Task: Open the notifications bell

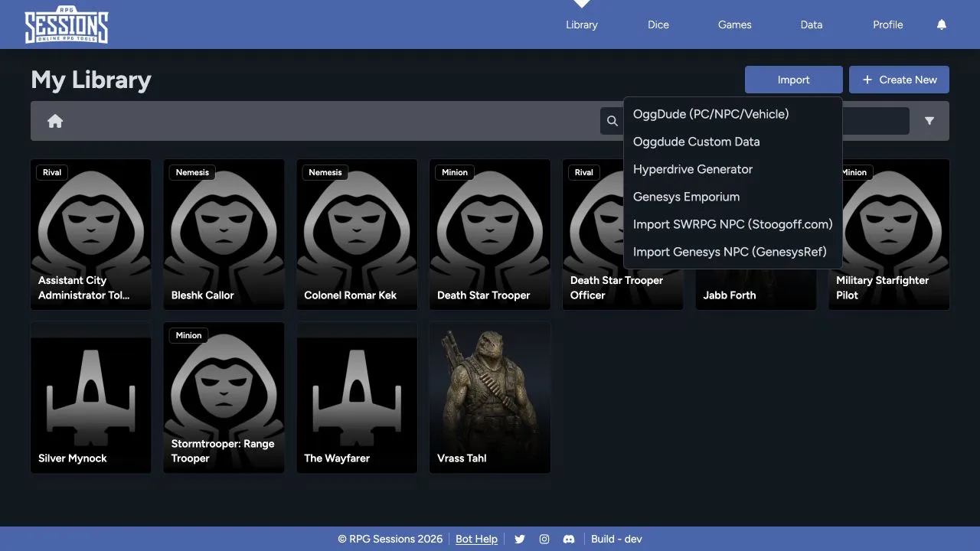Action: (x=942, y=24)
